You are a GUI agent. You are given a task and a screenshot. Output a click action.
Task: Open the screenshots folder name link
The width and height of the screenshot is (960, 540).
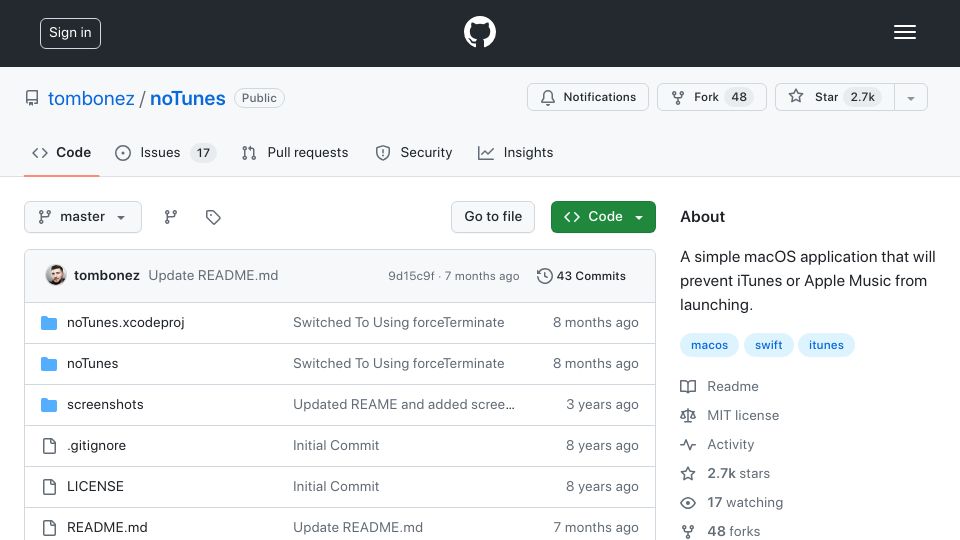click(105, 405)
